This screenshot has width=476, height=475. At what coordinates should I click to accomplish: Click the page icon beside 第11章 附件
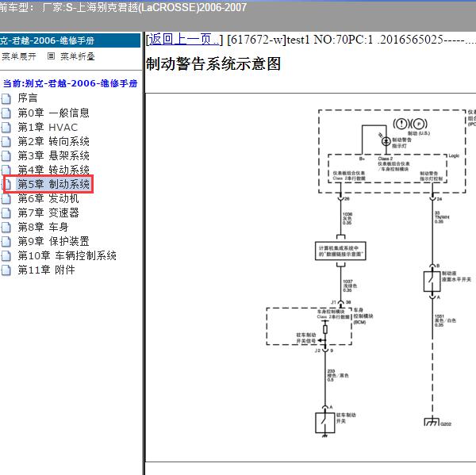click(6, 270)
